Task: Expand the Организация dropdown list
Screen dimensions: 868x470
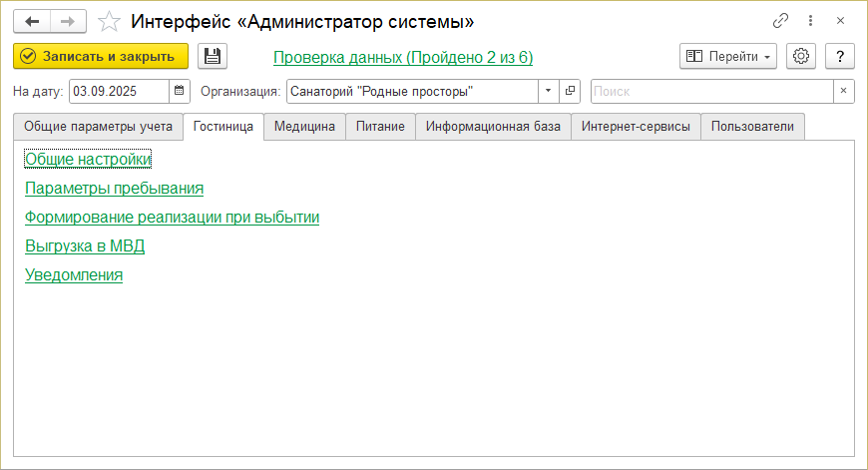Action: pyautogui.click(x=549, y=92)
